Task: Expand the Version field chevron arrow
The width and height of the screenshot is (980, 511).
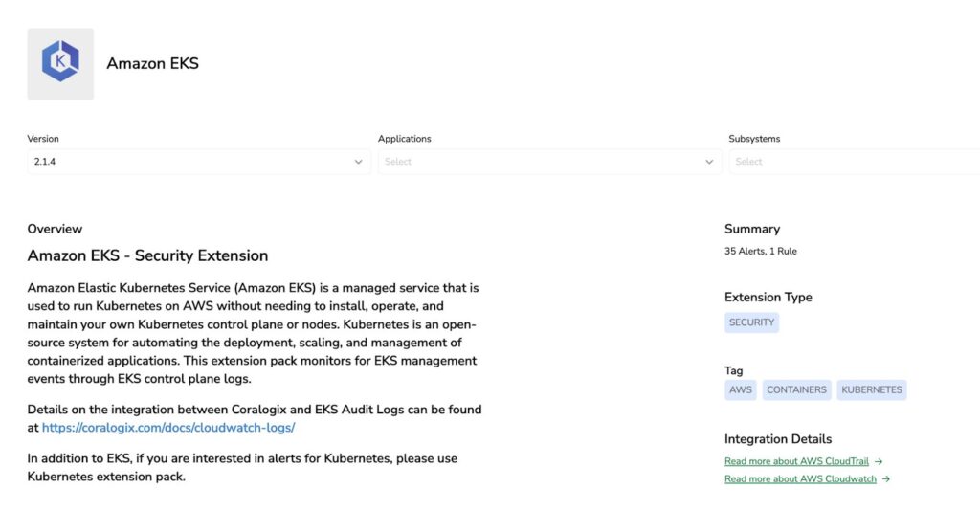Action: coord(359,162)
